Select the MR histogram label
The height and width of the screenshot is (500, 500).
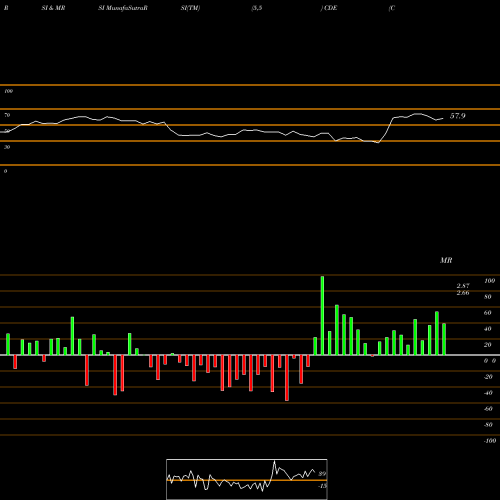click(x=446, y=260)
